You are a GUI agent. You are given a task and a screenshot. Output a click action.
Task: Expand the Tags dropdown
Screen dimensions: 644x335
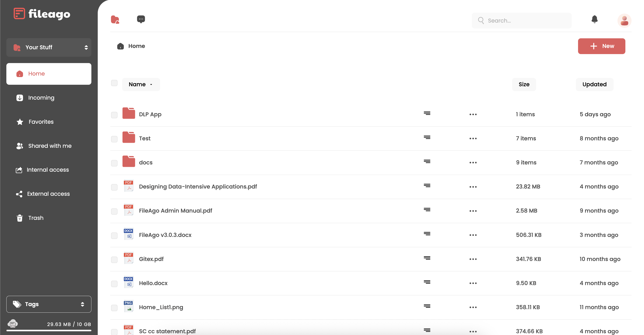point(49,304)
